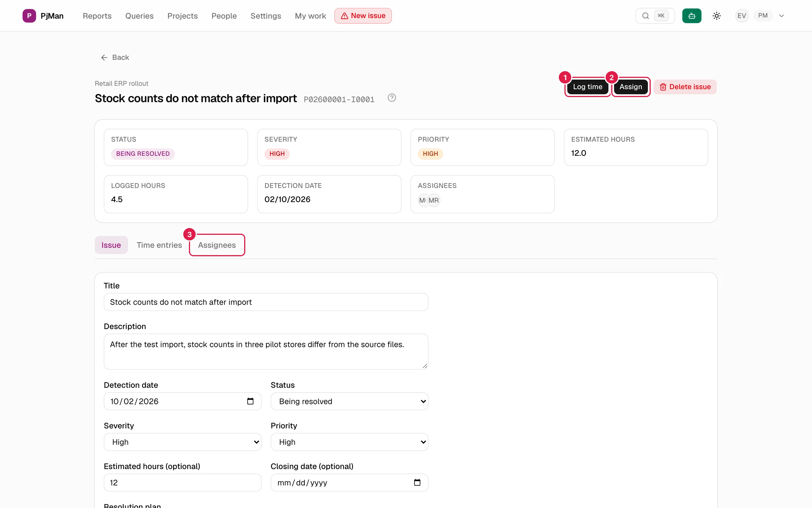812x508 pixels.
Task: Go to Projects in the navigation
Action: [x=182, y=16]
